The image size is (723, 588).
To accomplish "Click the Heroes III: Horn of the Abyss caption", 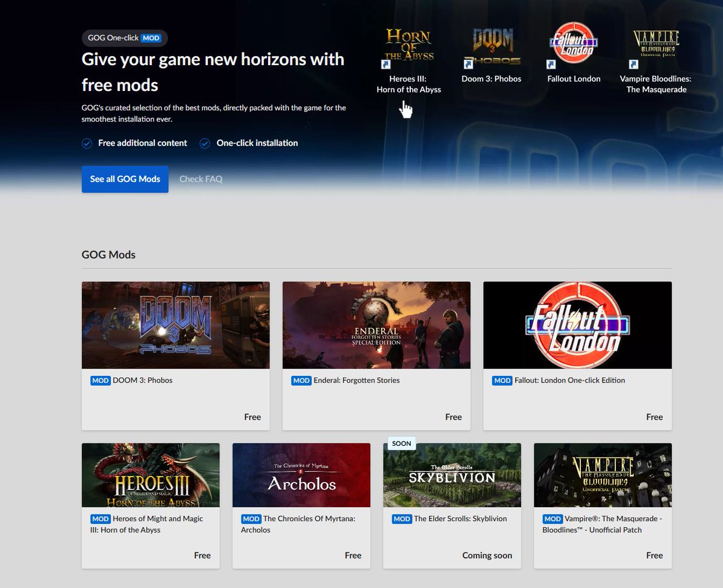I will 408,84.
